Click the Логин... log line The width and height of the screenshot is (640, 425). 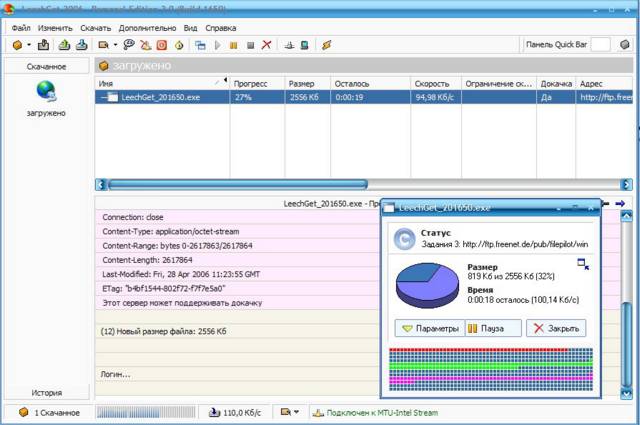click(237, 374)
